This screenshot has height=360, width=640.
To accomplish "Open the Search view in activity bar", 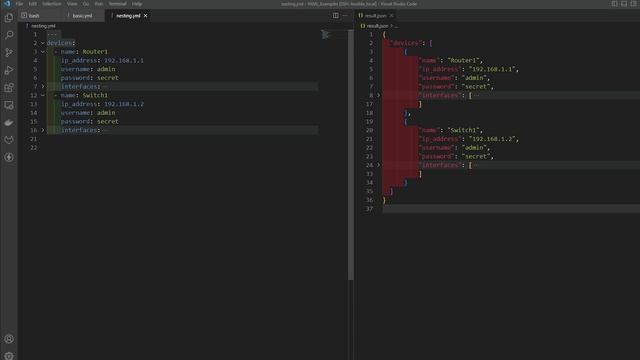I will [x=9, y=35].
